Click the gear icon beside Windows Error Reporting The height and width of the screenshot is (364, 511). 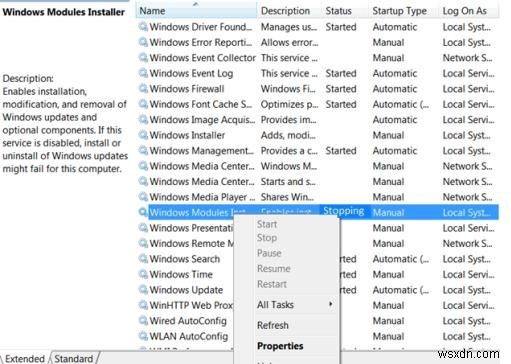(143, 42)
